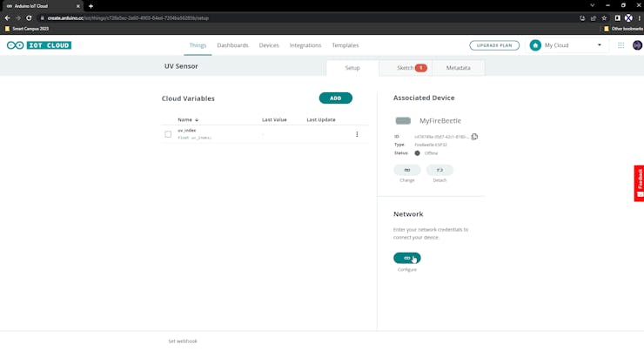644x351 pixels.
Task: Click the MyFireBeetle device thumbnail
Action: pos(403,121)
